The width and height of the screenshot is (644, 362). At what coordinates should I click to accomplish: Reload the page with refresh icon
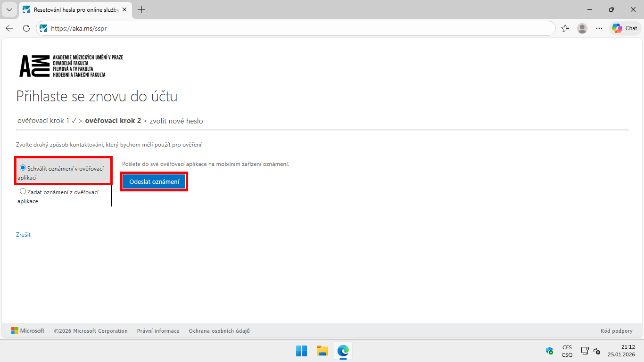[x=26, y=28]
